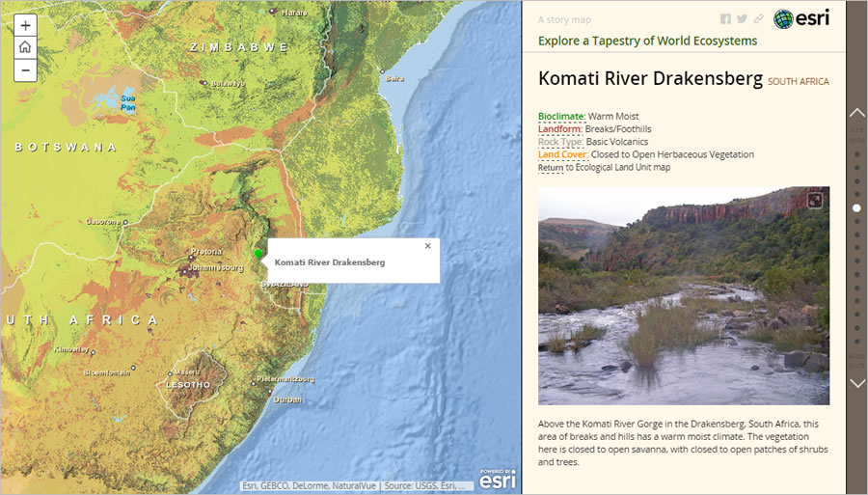Image resolution: width=868 pixels, height=495 pixels.
Task: Click the green Komati River map marker
Action: click(258, 254)
